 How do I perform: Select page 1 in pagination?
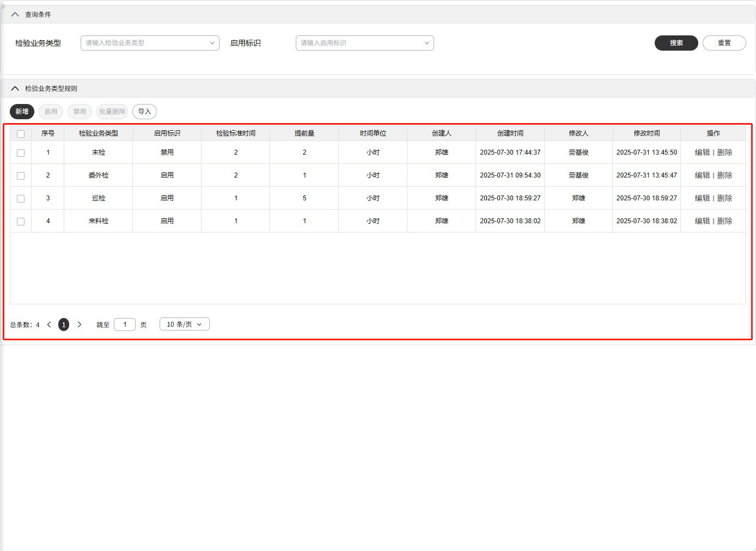64,325
